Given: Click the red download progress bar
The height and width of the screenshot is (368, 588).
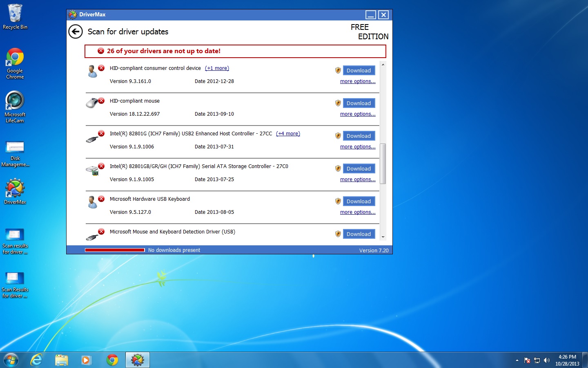Looking at the screenshot, I should coord(115,250).
